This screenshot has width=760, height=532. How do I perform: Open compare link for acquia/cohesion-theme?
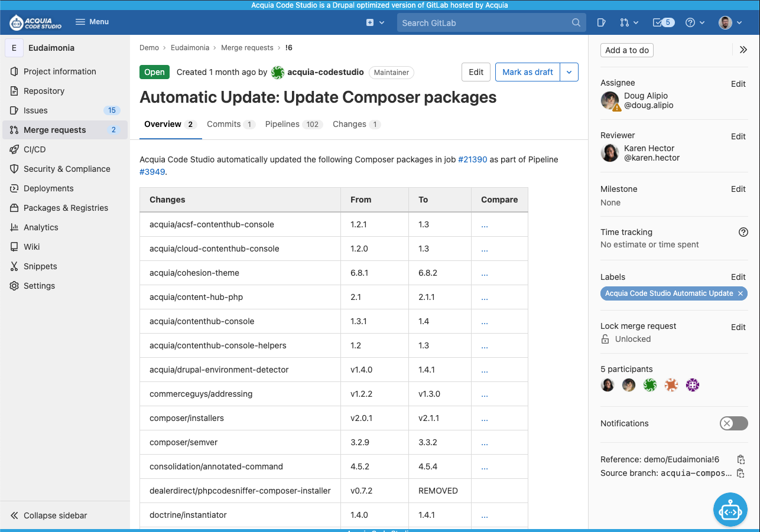[x=485, y=274]
